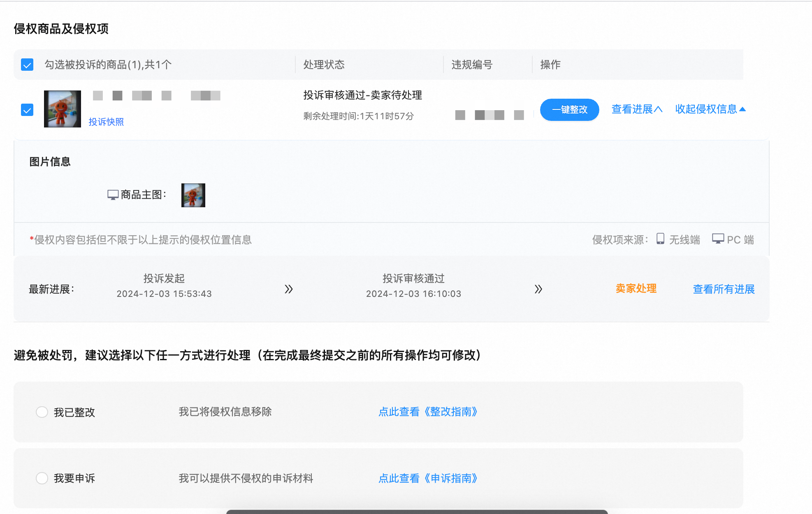Viewport: 812px width, 514px height.
Task: Click the PC 端 monitor icon
Action: 718,239
